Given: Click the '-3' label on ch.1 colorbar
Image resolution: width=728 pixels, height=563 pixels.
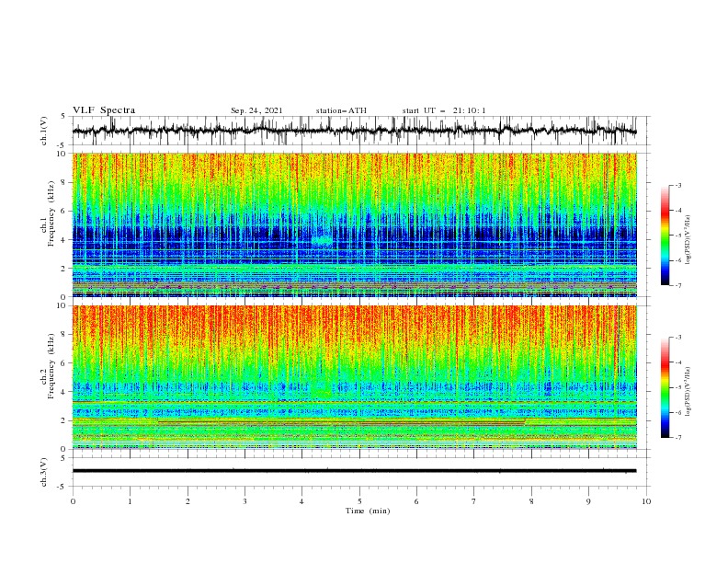Looking at the screenshot, I should [x=677, y=185].
